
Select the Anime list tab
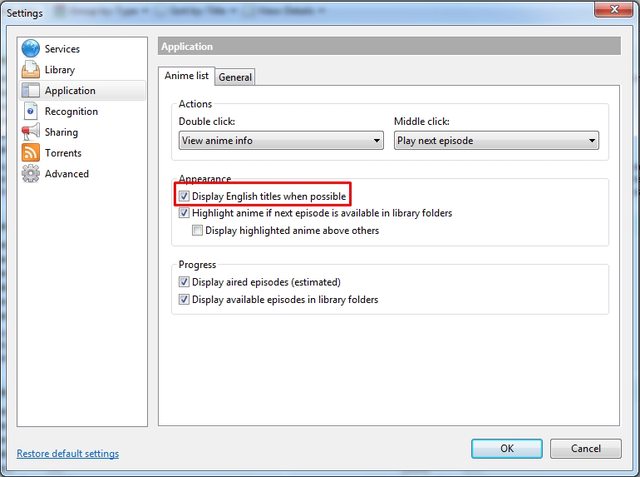tap(187, 76)
